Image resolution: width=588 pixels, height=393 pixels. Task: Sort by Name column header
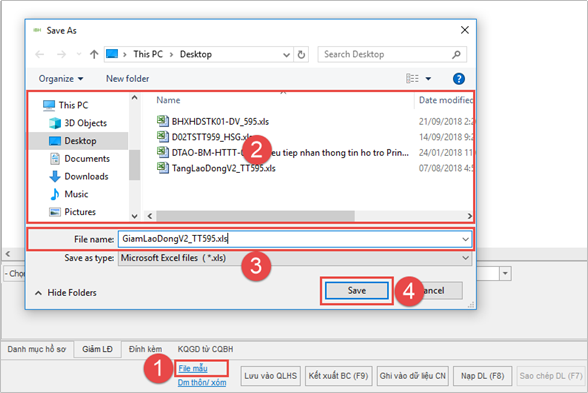(x=168, y=100)
